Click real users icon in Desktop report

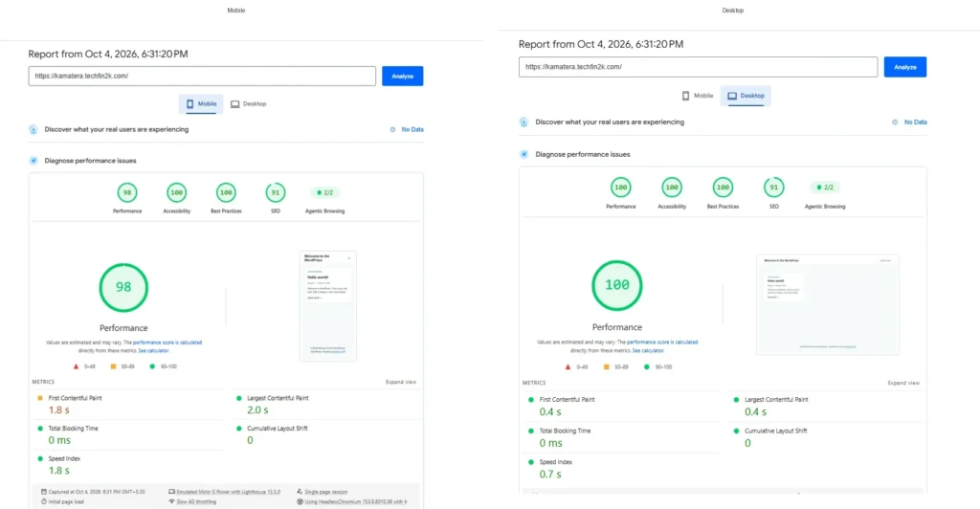point(523,122)
